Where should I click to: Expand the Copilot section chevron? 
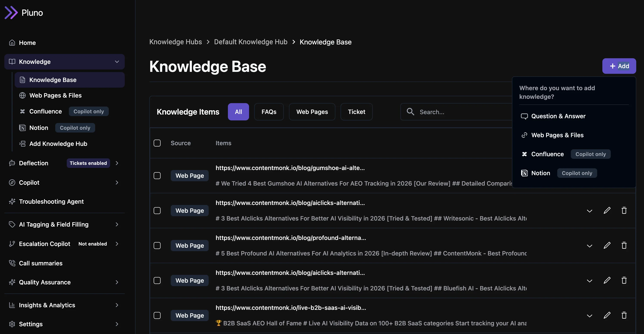pos(117,183)
